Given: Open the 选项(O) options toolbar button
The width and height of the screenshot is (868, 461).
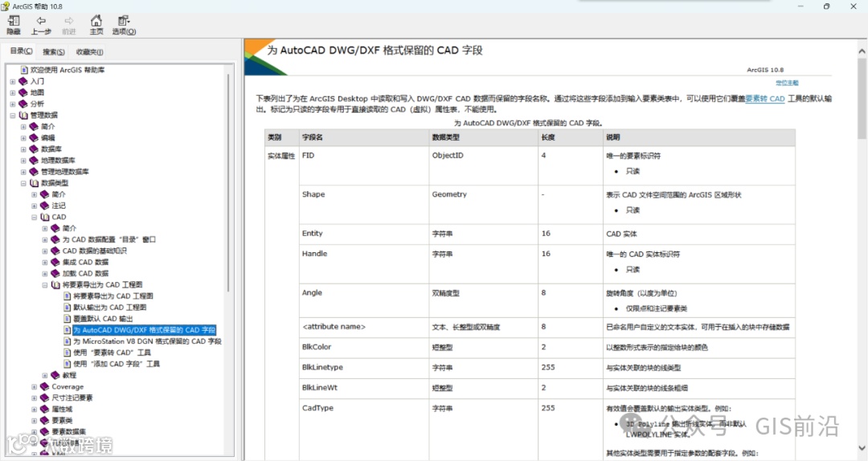Looking at the screenshot, I should click(x=124, y=25).
